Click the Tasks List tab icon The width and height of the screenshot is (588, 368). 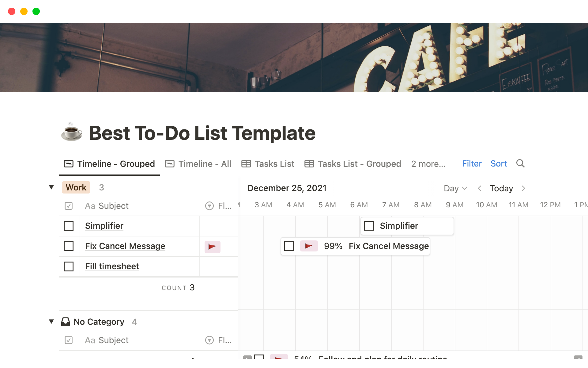tap(246, 164)
